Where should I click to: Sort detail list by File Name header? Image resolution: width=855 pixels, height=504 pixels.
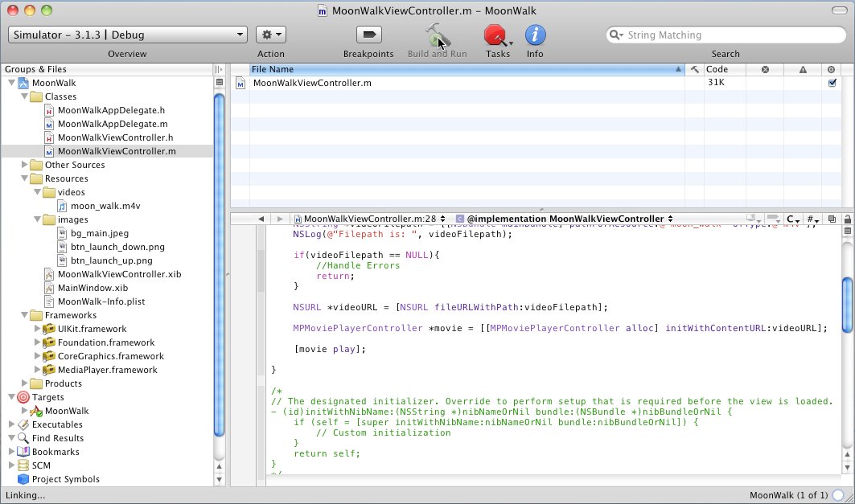point(467,69)
